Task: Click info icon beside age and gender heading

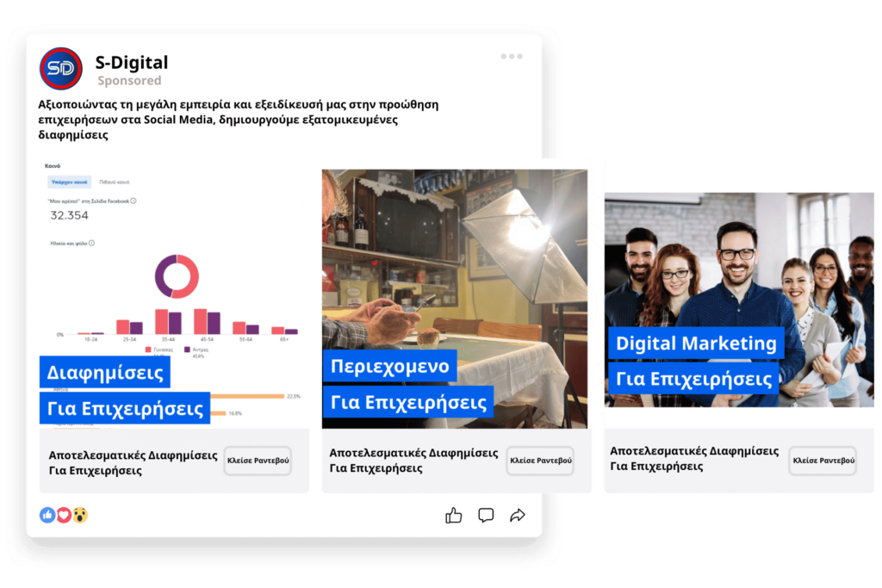Action: (x=92, y=243)
